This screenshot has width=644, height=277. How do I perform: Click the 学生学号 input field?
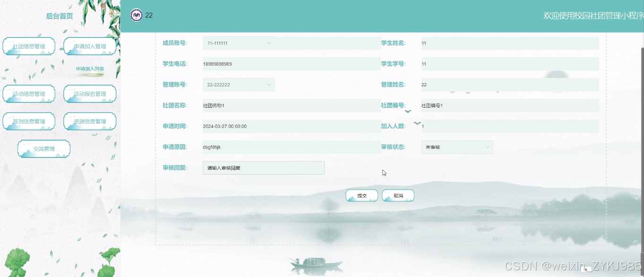pyautogui.click(x=510, y=64)
